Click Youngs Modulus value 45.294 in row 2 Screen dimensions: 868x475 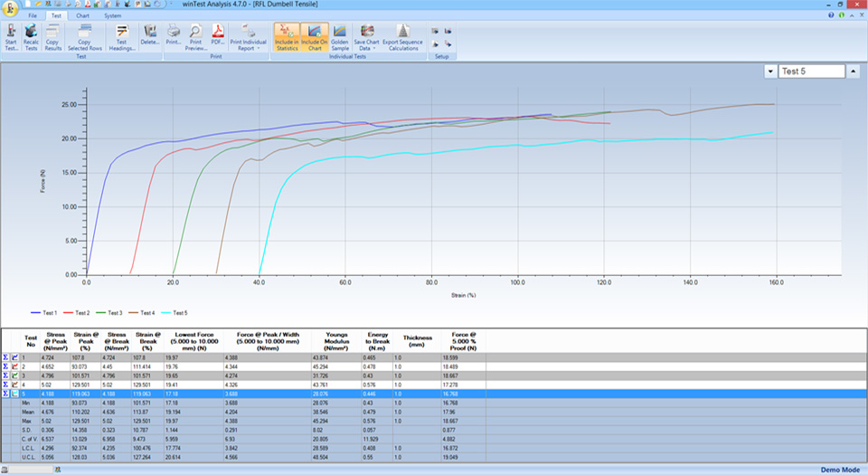[x=320, y=366]
